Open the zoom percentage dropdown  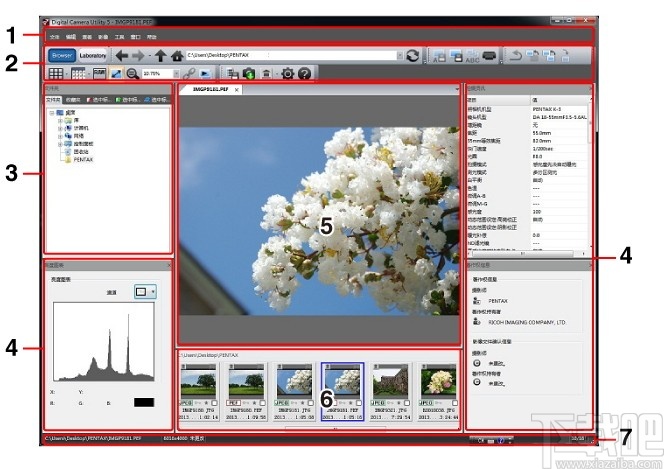click(x=176, y=74)
